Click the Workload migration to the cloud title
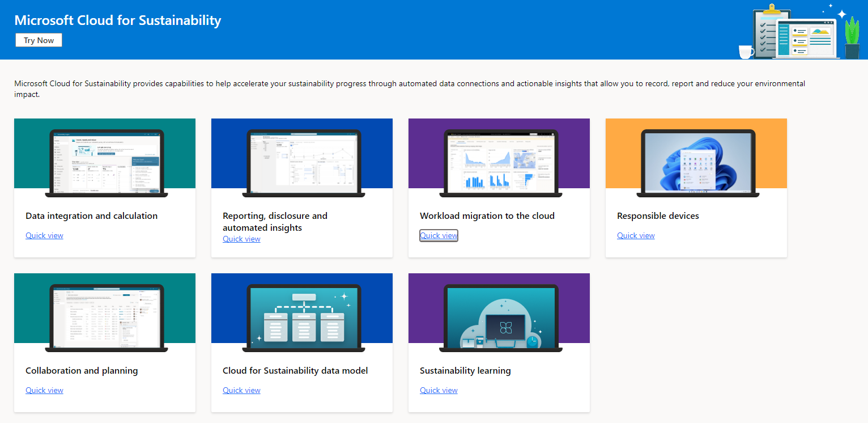 [x=487, y=215]
